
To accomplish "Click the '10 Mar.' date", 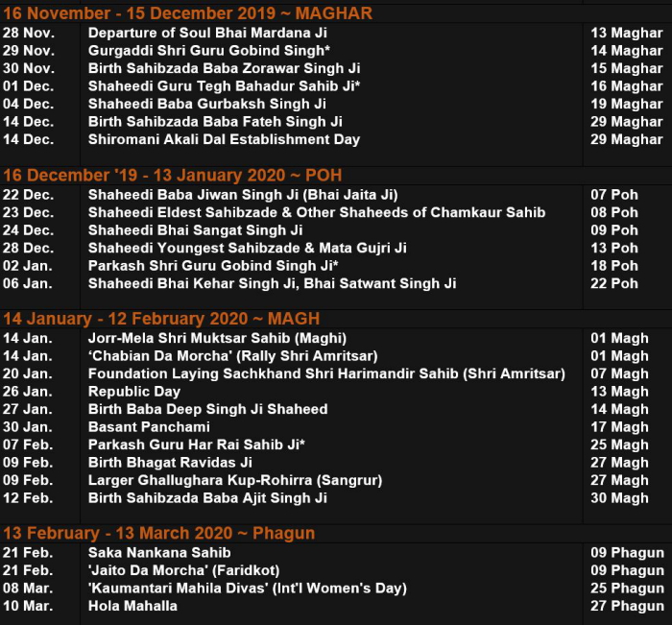I will click(28, 606).
